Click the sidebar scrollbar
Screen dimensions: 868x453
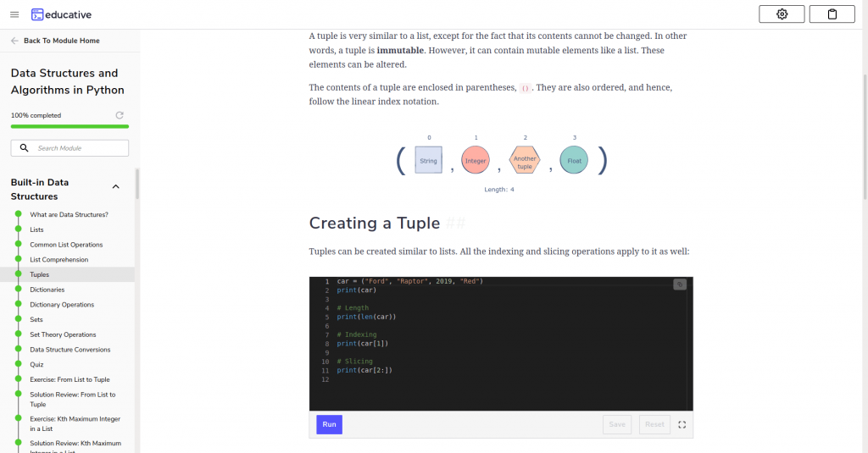pyautogui.click(x=137, y=185)
